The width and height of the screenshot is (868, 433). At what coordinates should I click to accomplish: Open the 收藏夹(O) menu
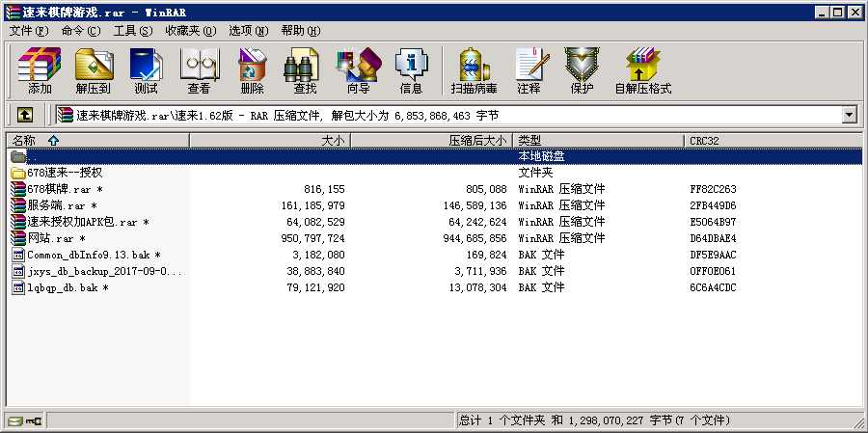[x=191, y=31]
